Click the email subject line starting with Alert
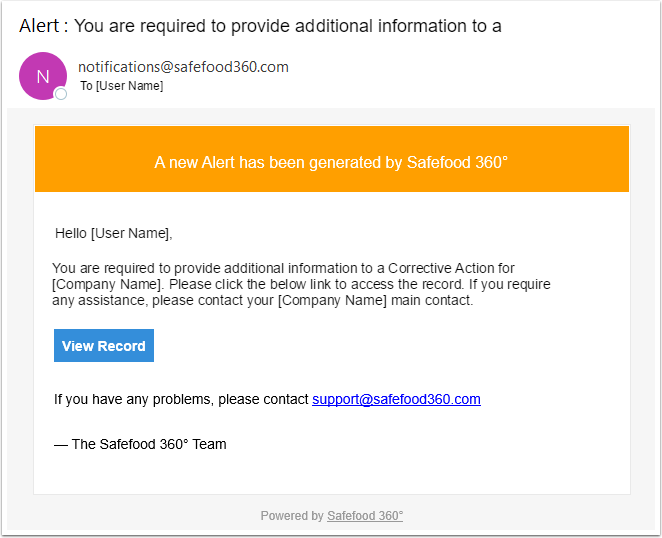The height and width of the screenshot is (538, 662). tap(260, 26)
